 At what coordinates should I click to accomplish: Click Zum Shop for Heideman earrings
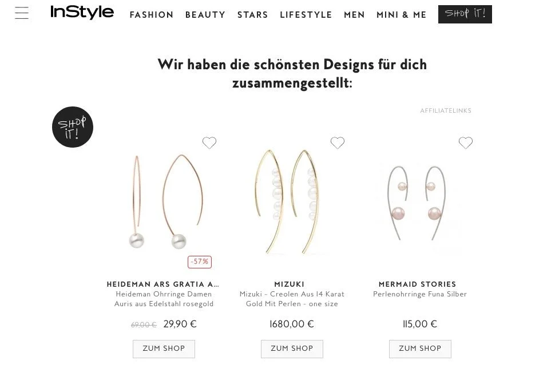pos(164,349)
